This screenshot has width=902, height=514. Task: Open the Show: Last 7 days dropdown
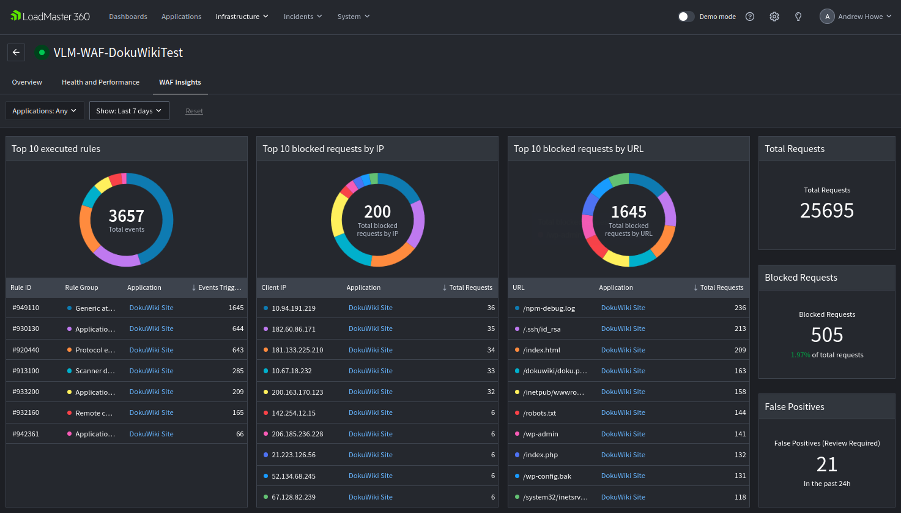point(128,111)
